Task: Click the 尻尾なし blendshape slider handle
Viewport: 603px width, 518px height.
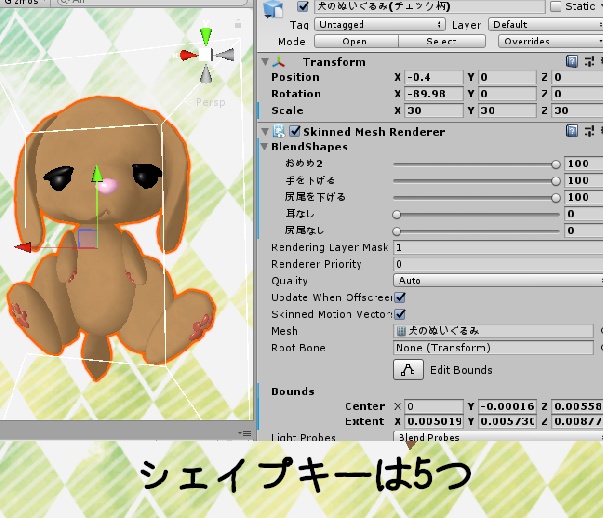Action: (x=396, y=232)
